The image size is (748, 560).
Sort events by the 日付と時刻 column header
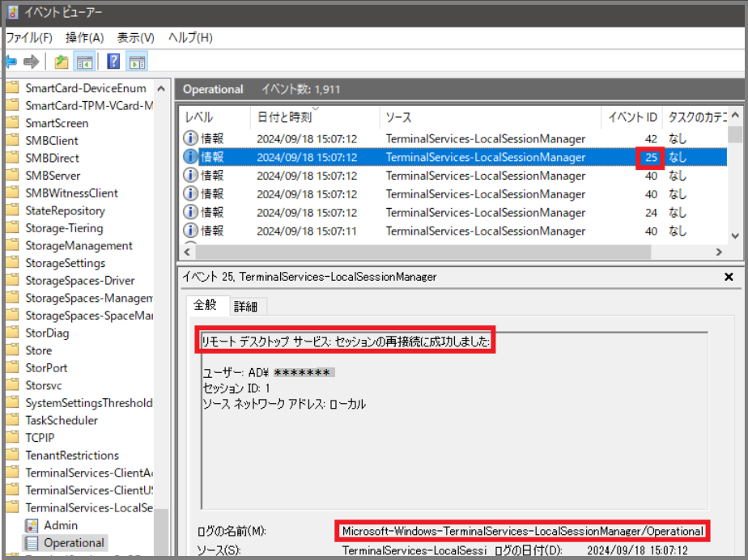coord(283,117)
